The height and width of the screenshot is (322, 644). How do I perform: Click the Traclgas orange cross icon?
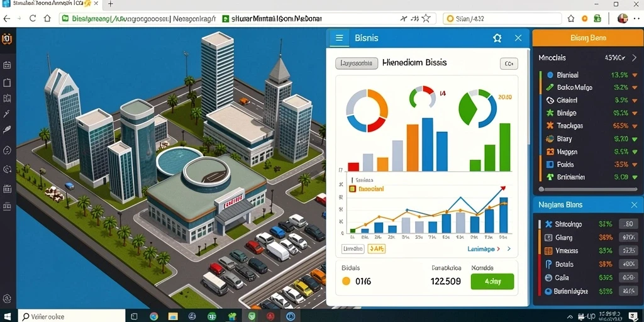(550, 126)
